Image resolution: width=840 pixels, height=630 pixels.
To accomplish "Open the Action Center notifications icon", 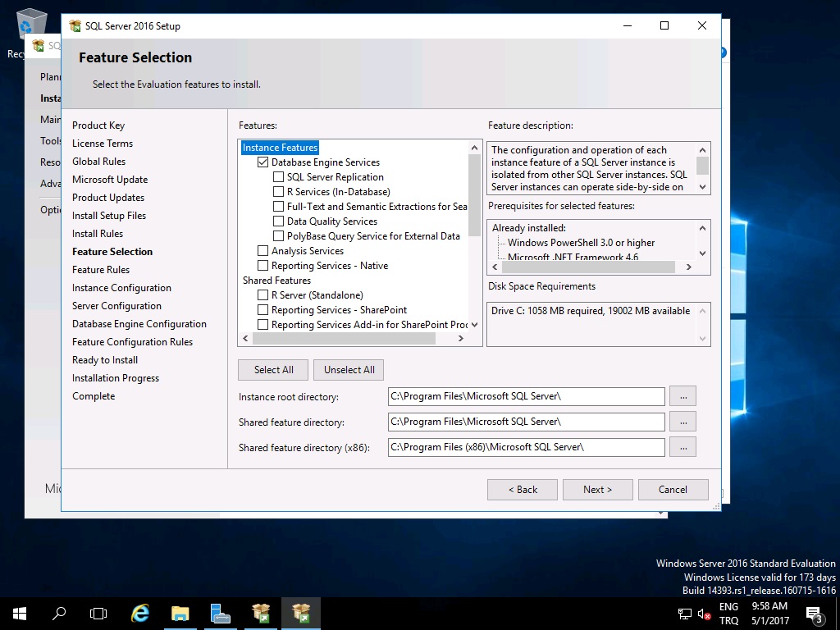I will pos(815,614).
